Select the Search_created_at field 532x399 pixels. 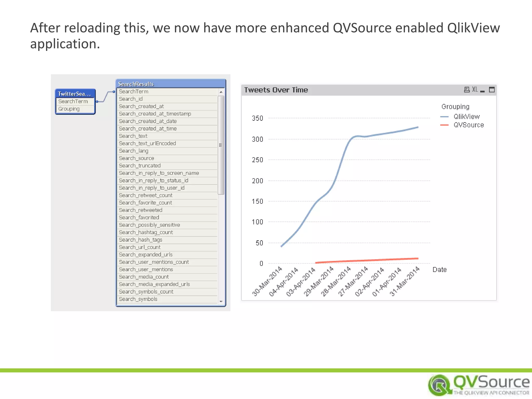pyautogui.click(x=167, y=106)
